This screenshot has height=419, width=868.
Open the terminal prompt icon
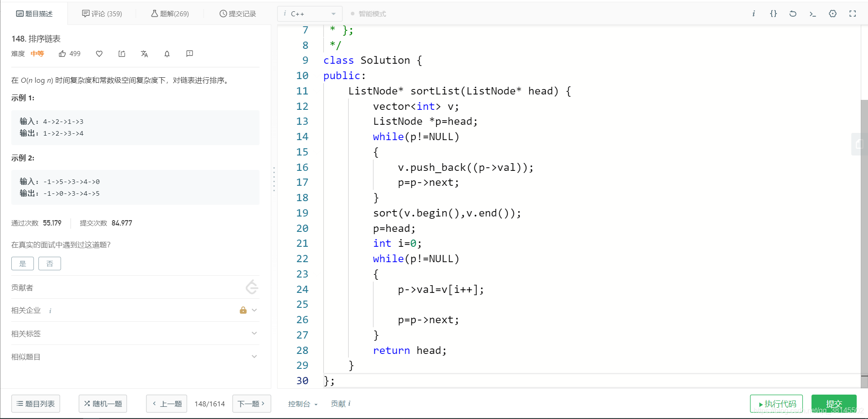(813, 14)
